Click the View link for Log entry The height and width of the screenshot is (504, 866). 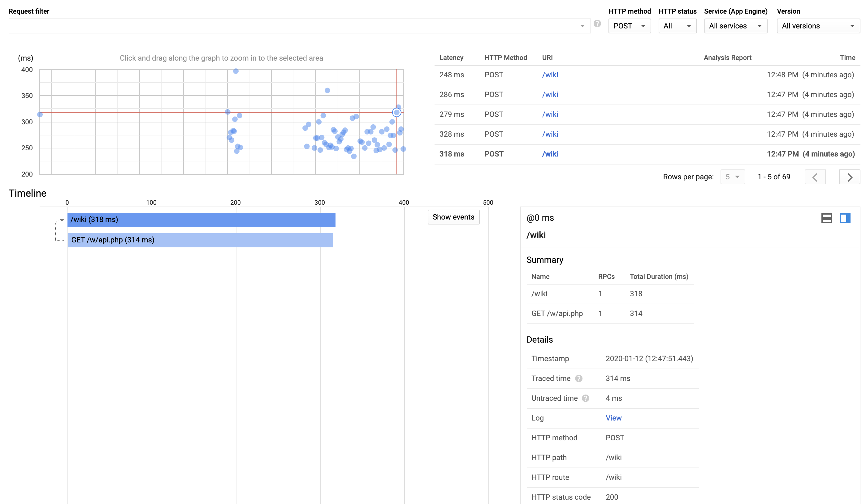(613, 418)
